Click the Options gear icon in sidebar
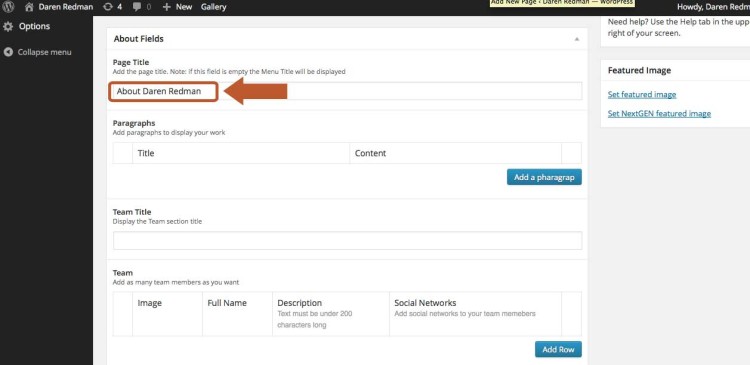This screenshot has height=365, width=750. point(8,26)
